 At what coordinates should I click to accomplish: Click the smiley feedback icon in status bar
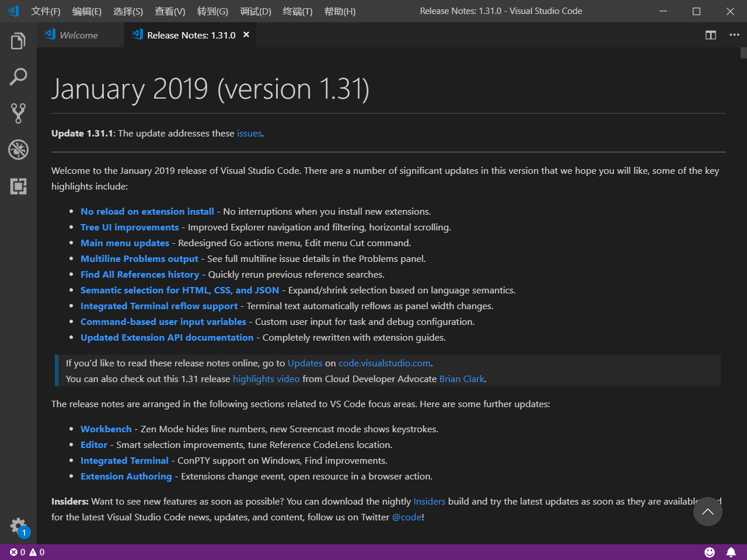(710, 552)
